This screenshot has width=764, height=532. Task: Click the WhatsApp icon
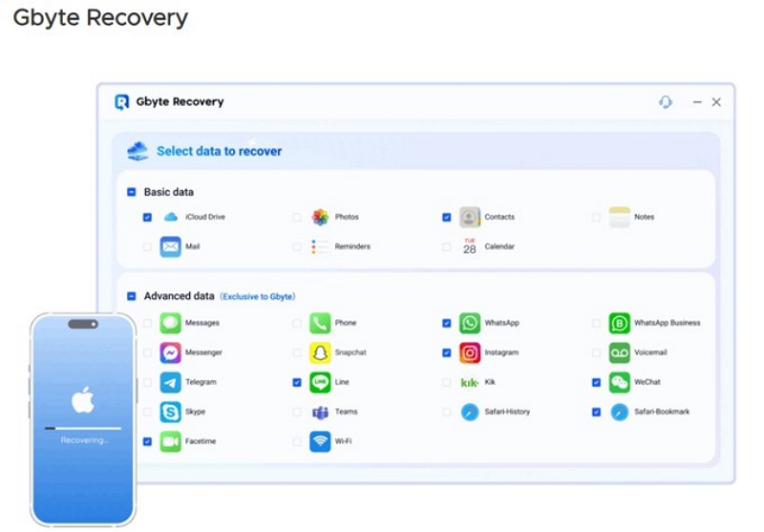470,323
